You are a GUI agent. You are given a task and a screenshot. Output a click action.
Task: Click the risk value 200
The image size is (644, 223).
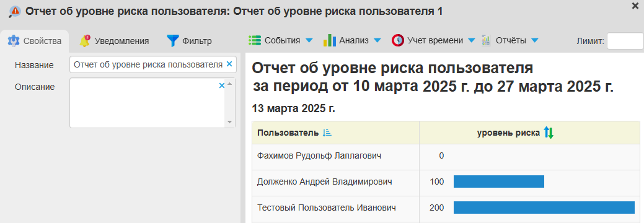pos(436,208)
